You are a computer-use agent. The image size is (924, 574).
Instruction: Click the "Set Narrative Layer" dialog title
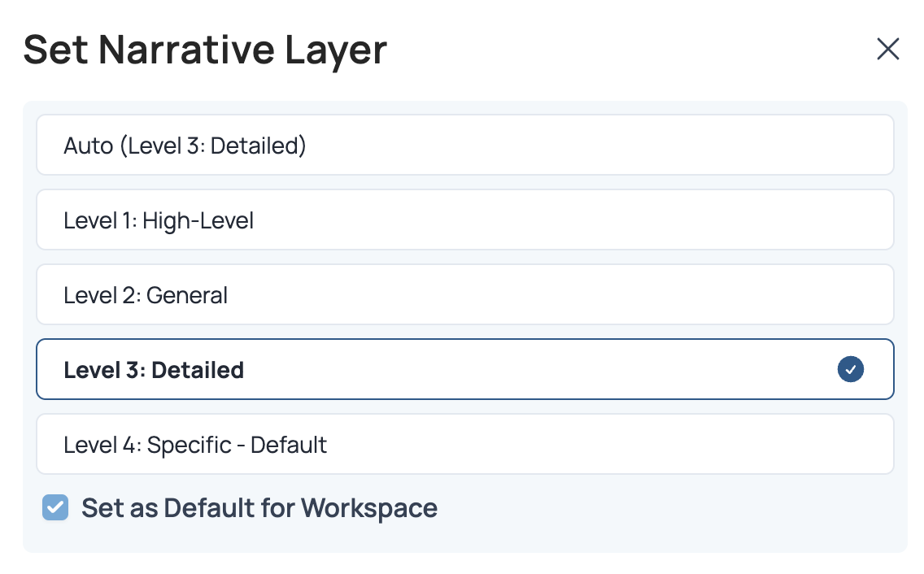click(205, 50)
